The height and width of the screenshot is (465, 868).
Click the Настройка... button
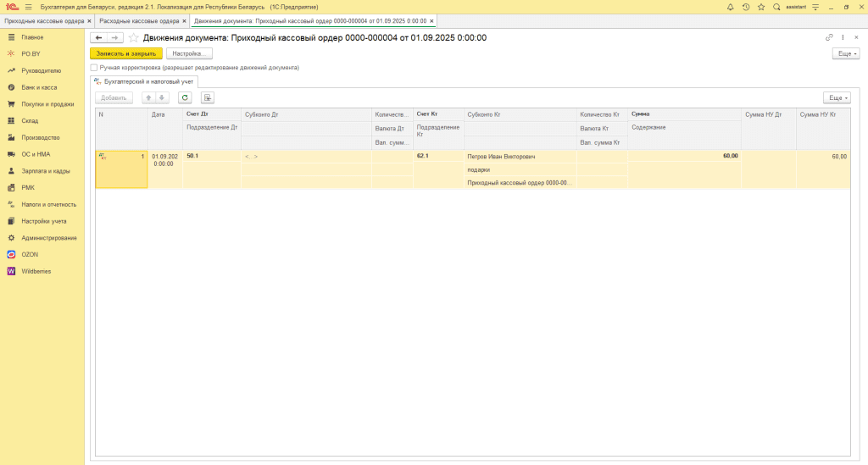pos(189,53)
